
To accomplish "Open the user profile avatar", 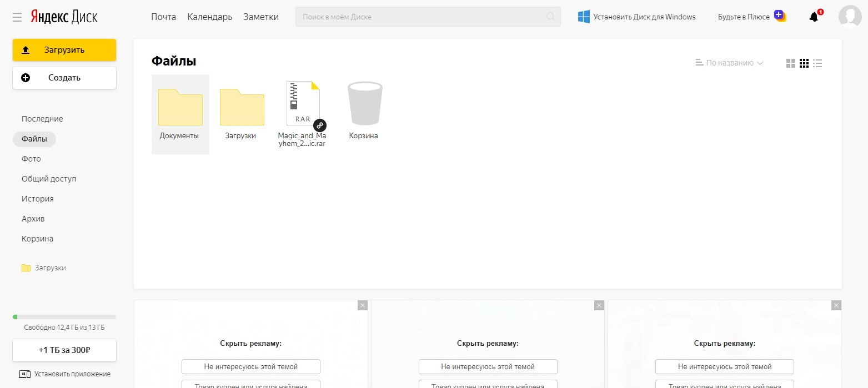I will (x=850, y=17).
